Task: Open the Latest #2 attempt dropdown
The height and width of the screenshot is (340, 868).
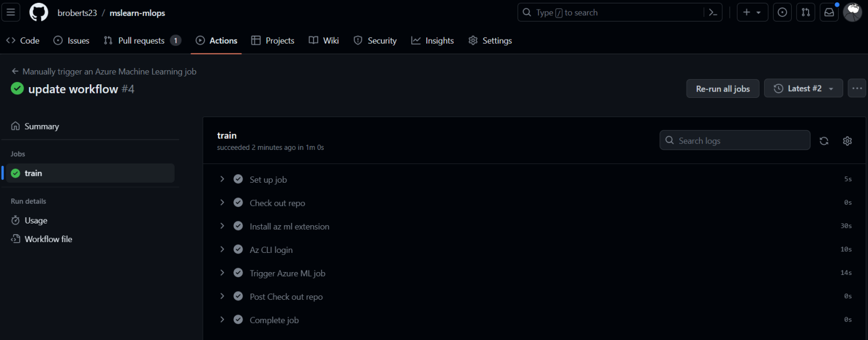Action: [803, 88]
